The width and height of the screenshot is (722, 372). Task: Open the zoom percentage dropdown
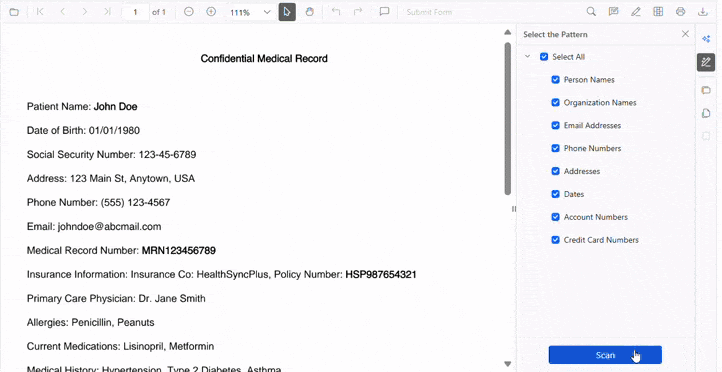coord(267,12)
